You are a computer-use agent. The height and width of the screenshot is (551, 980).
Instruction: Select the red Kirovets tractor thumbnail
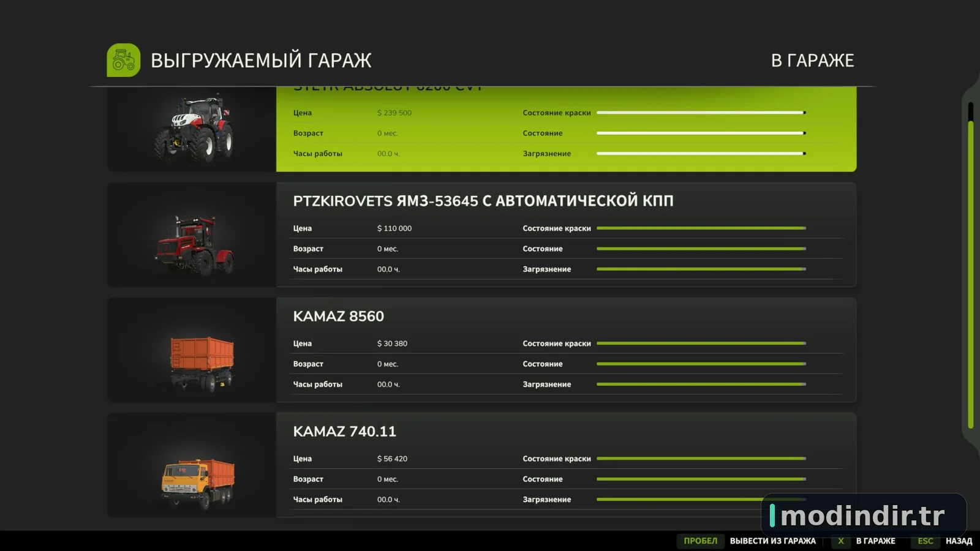click(192, 234)
